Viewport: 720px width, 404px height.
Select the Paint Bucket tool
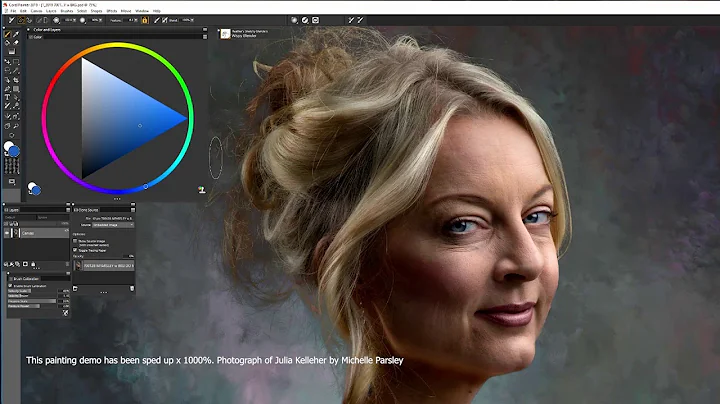[7, 43]
